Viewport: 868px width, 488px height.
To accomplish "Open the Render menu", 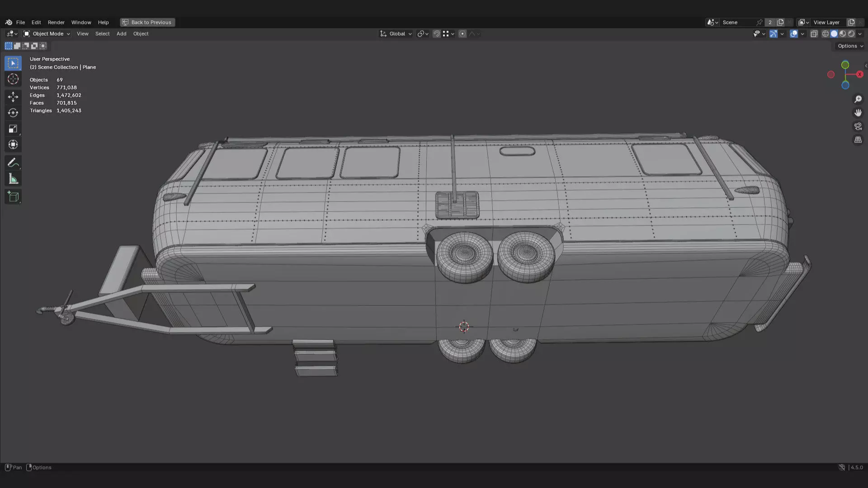I will [56, 22].
